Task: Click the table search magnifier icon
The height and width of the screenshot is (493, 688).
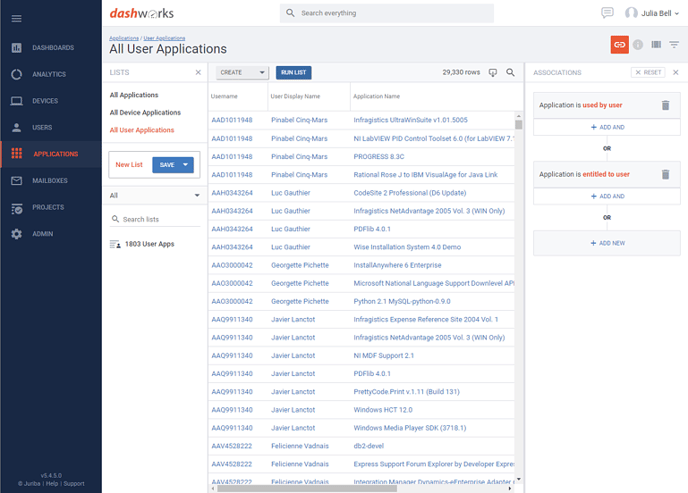Action: pos(510,72)
